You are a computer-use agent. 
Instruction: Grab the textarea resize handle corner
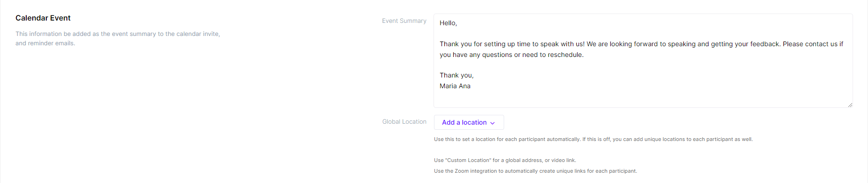pyautogui.click(x=850, y=105)
